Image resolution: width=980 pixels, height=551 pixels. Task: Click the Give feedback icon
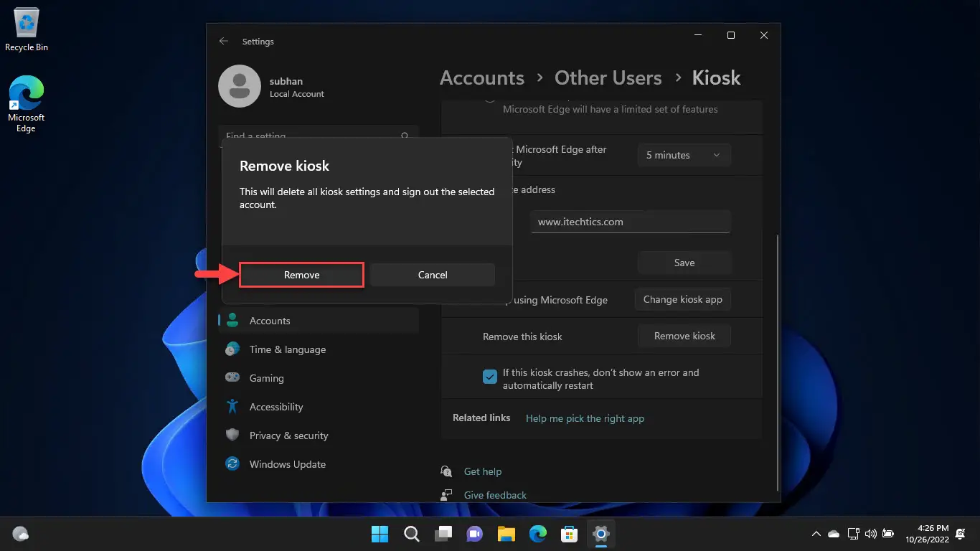[x=447, y=495]
